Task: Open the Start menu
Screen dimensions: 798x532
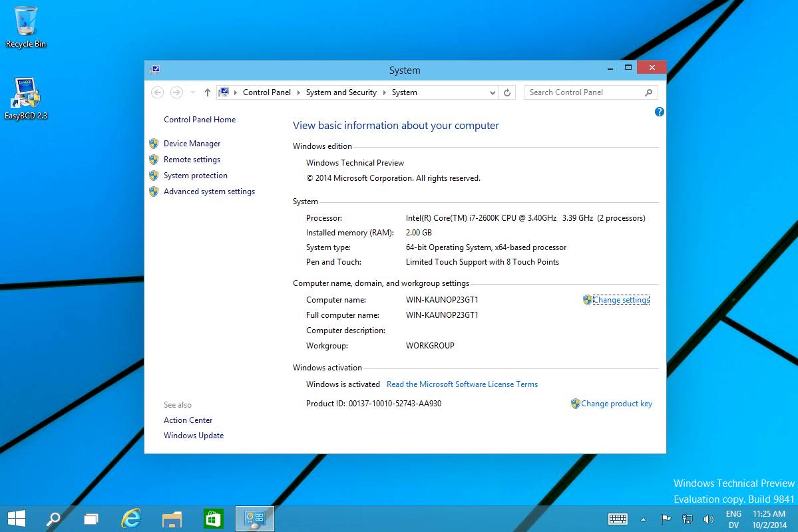Action: click(x=17, y=519)
